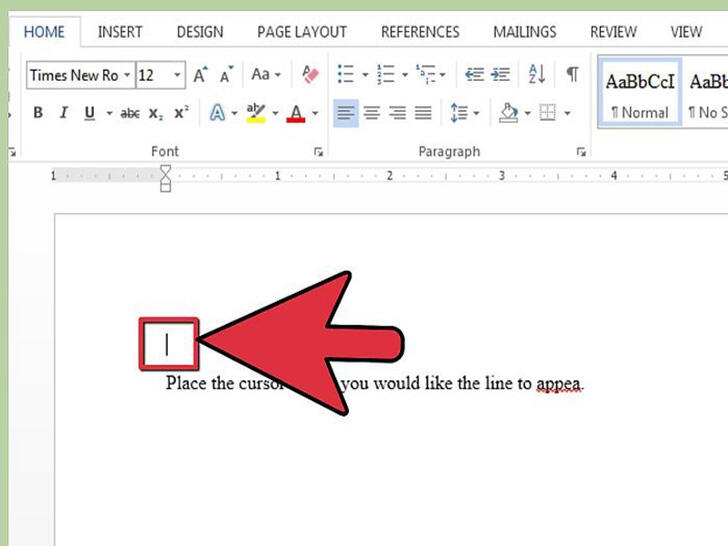
Task: Select the Bullets list icon
Action: [345, 74]
